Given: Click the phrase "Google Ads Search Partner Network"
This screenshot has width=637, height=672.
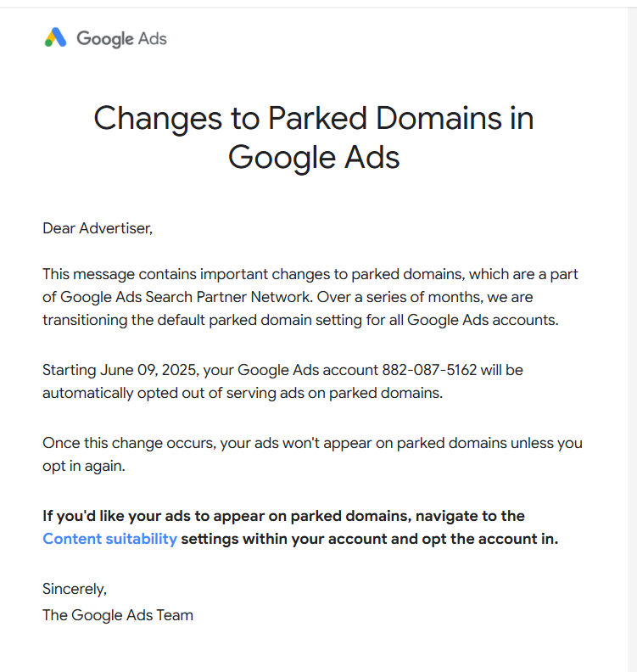Looking at the screenshot, I should (x=186, y=297).
